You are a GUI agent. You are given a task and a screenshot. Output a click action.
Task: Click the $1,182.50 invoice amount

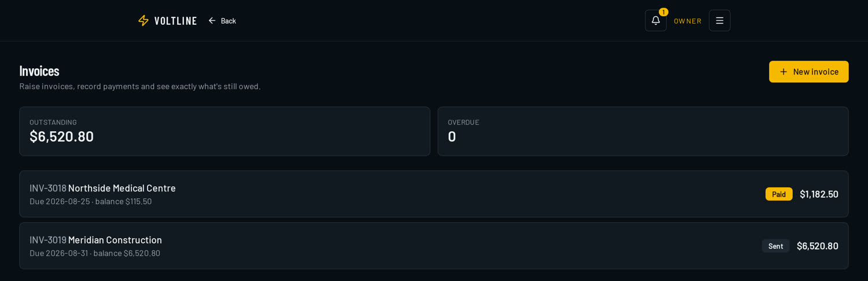click(x=819, y=194)
